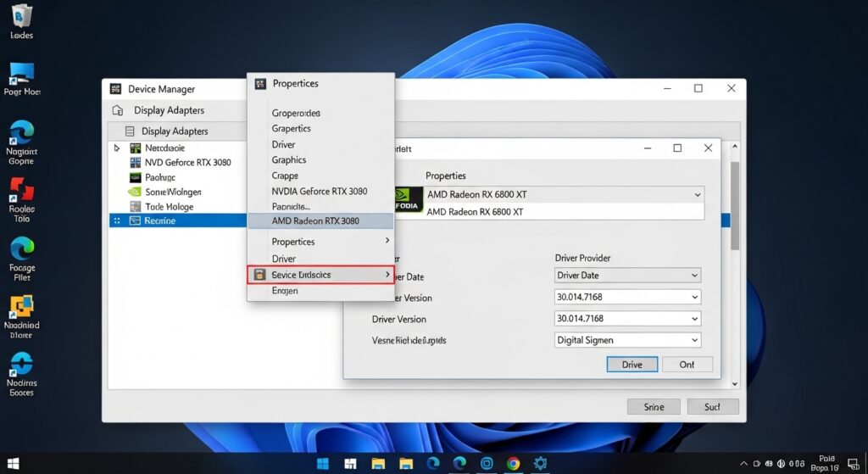The height and width of the screenshot is (474, 868).
Task: Select Papnidte... in the context menu
Action: [x=291, y=206]
